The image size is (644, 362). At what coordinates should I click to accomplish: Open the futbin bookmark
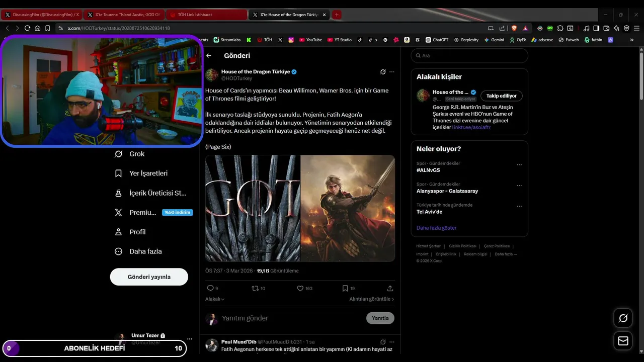(593, 40)
